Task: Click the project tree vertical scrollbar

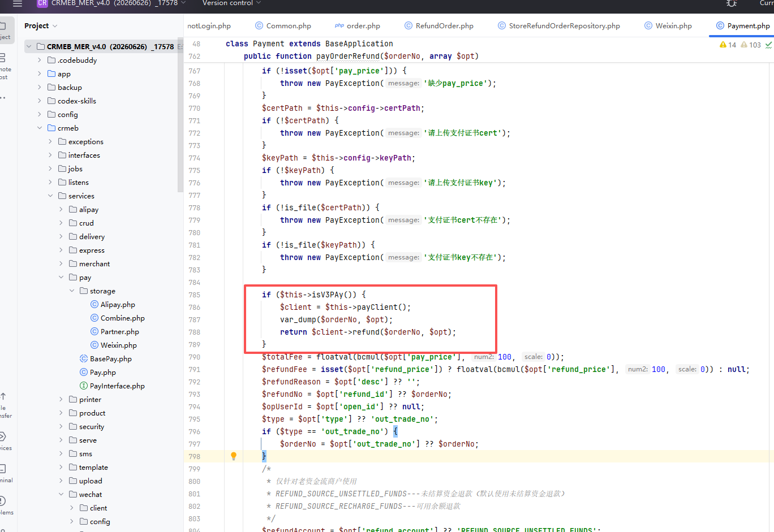Action: [x=180, y=116]
